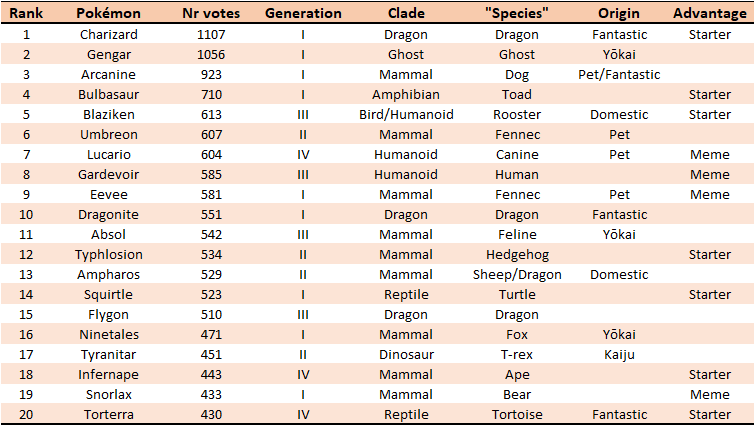Image resolution: width=754 pixels, height=425 pixels.
Task: Click the Generation column header
Action: pos(303,14)
